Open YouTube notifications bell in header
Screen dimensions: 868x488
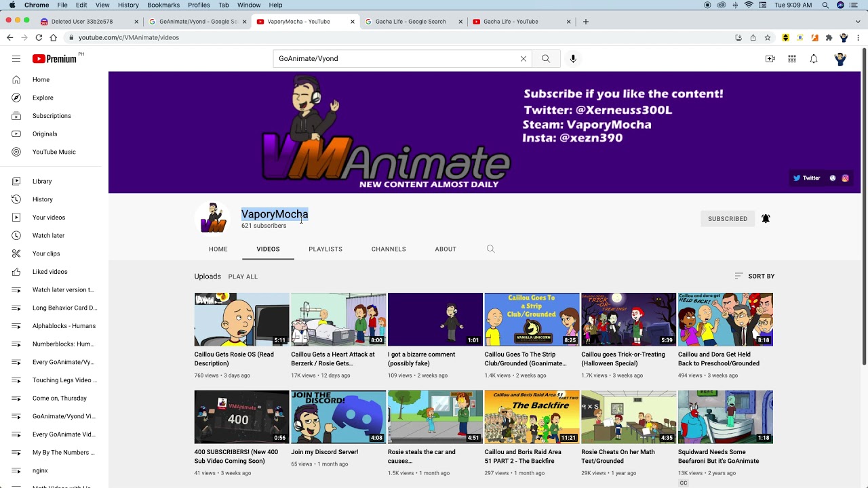click(814, 59)
